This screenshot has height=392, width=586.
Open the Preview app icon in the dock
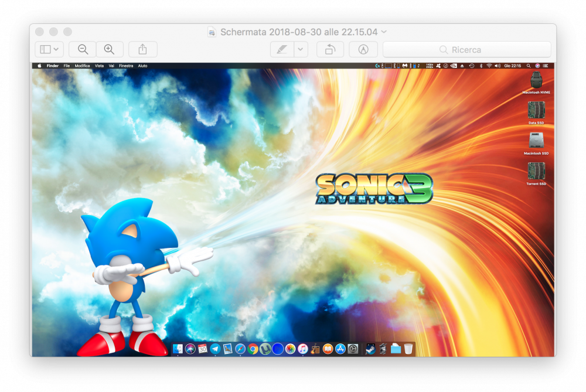coord(227,349)
